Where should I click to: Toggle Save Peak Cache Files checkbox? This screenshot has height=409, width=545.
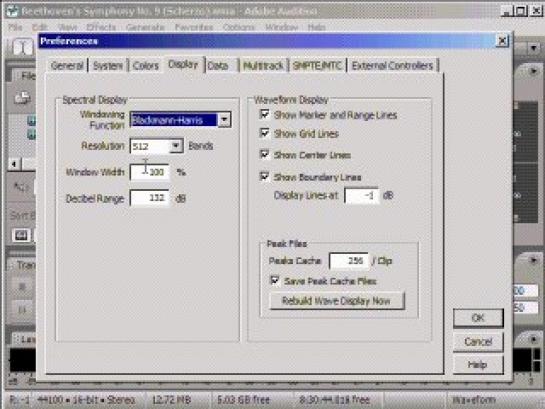click(x=275, y=280)
